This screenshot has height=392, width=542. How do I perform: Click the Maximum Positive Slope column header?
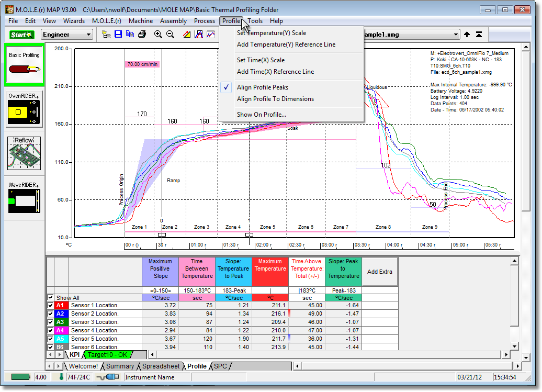click(x=161, y=272)
